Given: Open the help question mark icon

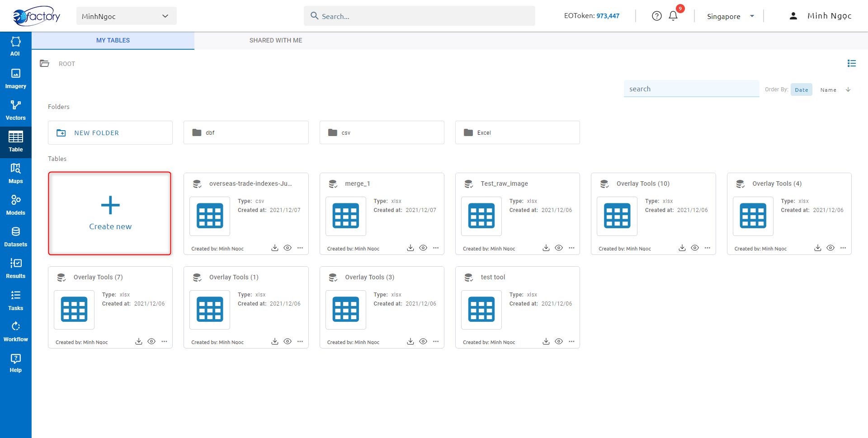Looking at the screenshot, I should coord(656,16).
